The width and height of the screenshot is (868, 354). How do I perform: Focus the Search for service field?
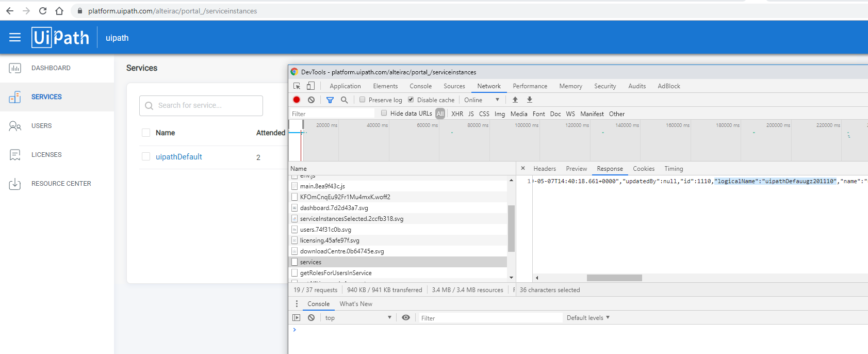(x=201, y=106)
